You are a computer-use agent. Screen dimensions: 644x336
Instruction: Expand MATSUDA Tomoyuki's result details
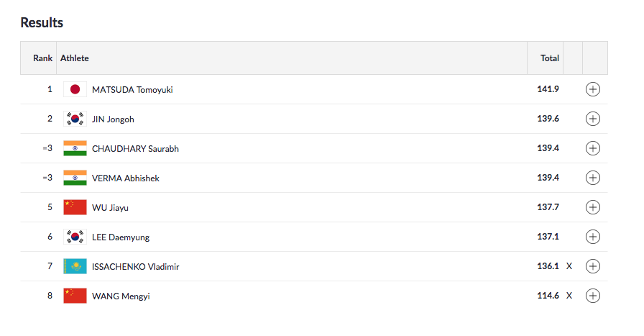pyautogui.click(x=593, y=89)
